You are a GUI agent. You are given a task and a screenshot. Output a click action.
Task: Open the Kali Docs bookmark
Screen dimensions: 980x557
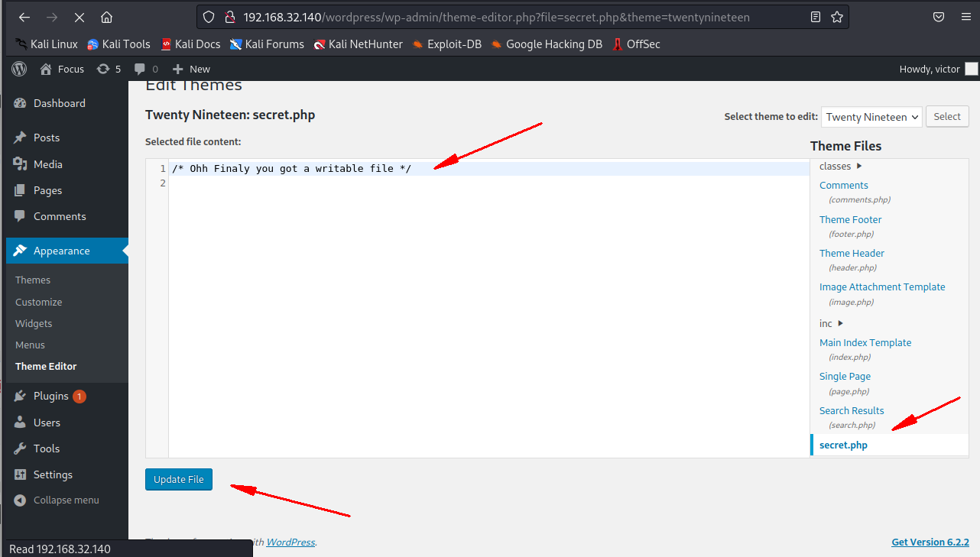[x=190, y=44]
